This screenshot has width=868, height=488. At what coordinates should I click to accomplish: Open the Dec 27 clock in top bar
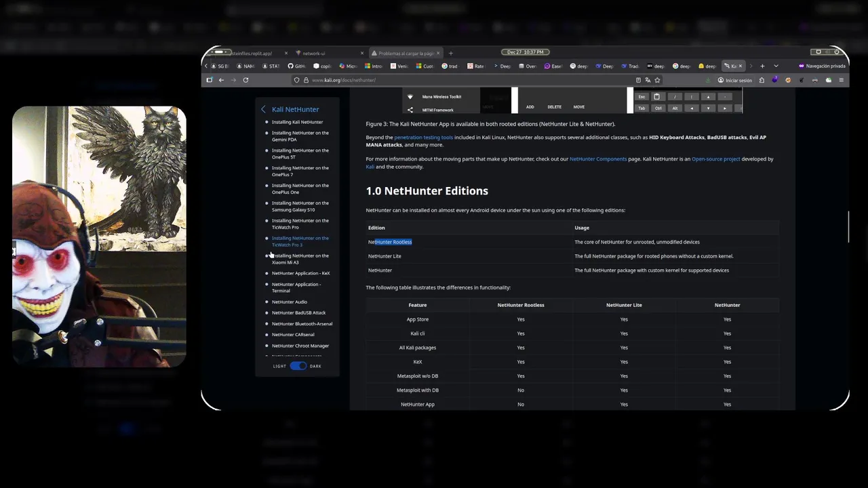pos(525,52)
